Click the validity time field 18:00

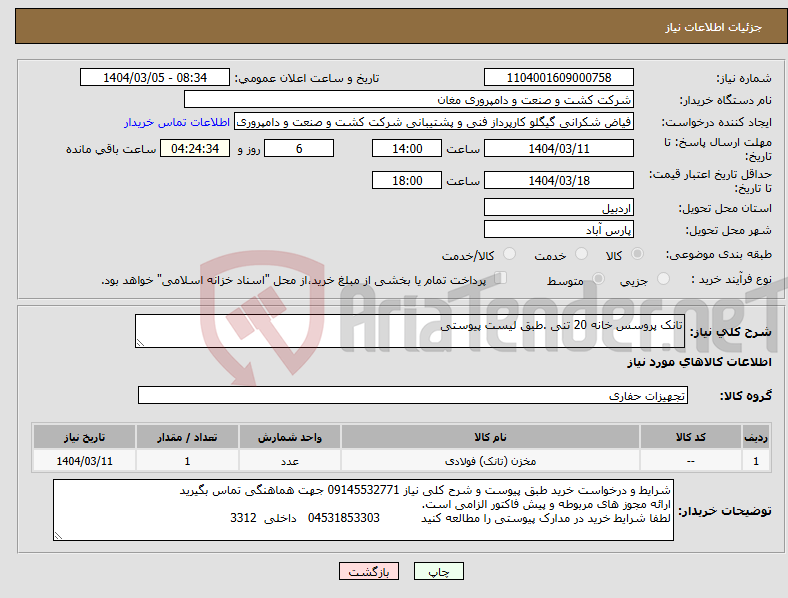(407, 180)
